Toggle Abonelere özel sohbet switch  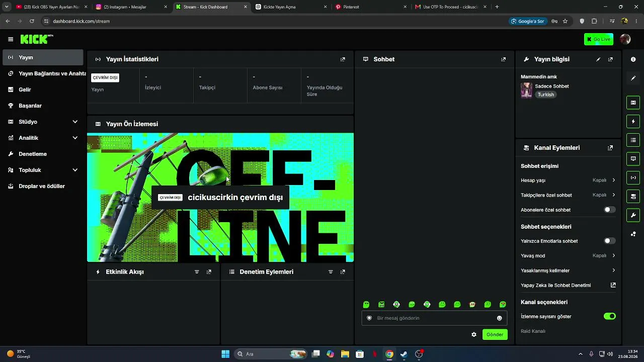point(609,210)
